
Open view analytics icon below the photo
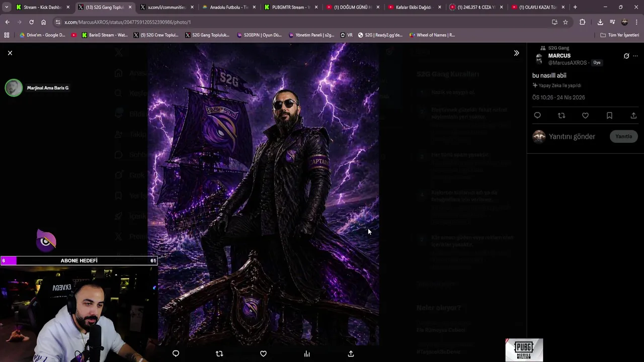(x=307, y=353)
